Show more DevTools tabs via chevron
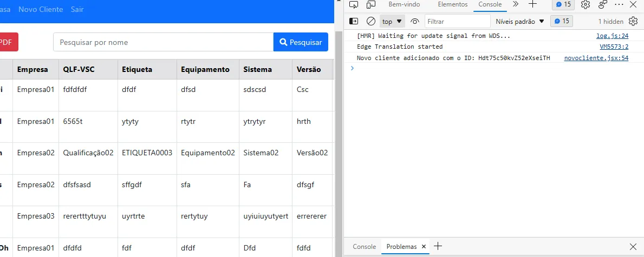Viewport: 644px width, 257px height. (516, 4)
